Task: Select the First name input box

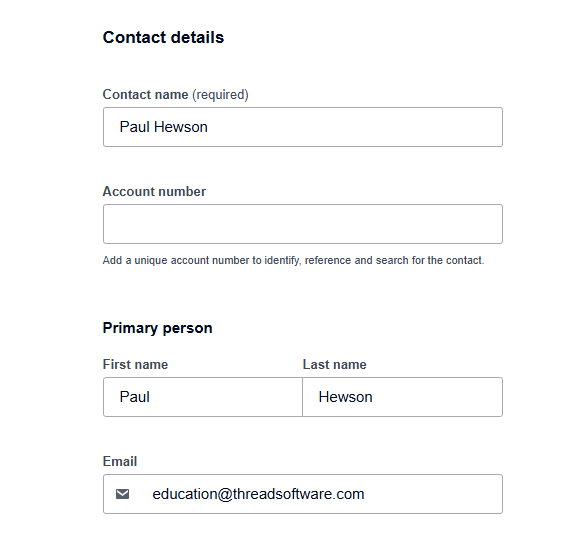Action: coord(203,397)
